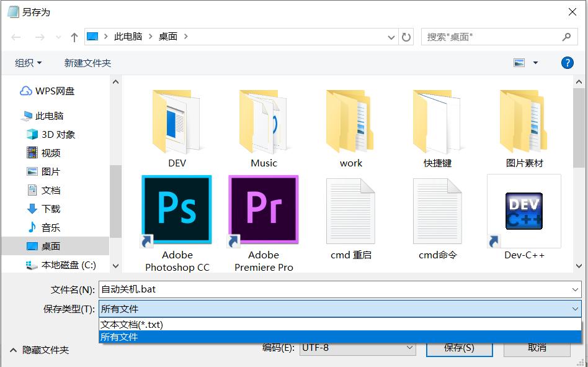Select 本地磁盘 (C:) in the sidebar
The height and width of the screenshot is (367, 588).
coord(68,265)
